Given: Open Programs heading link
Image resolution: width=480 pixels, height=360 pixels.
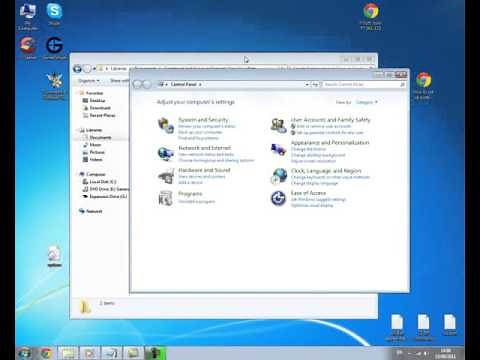Looking at the screenshot, I should pos(190,194).
